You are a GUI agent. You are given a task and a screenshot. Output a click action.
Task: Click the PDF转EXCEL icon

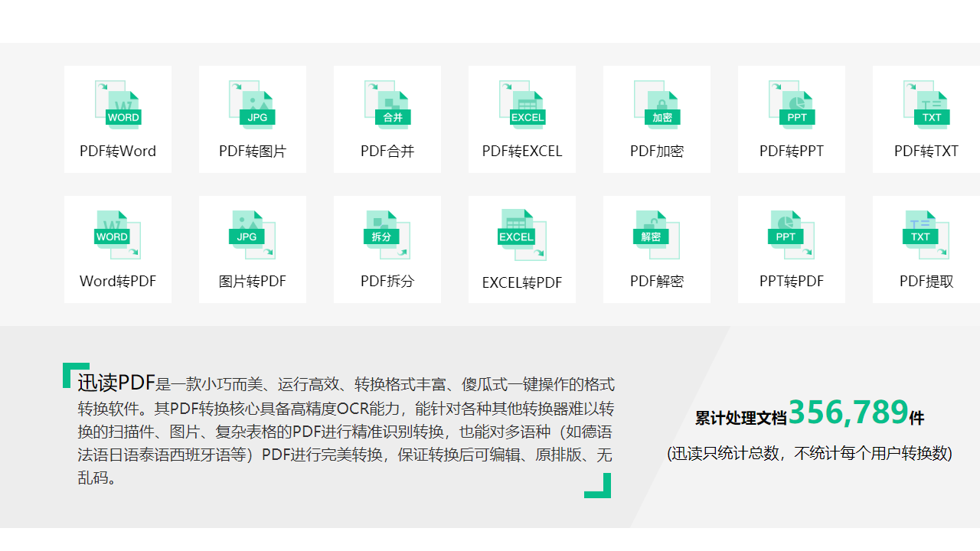point(522,105)
